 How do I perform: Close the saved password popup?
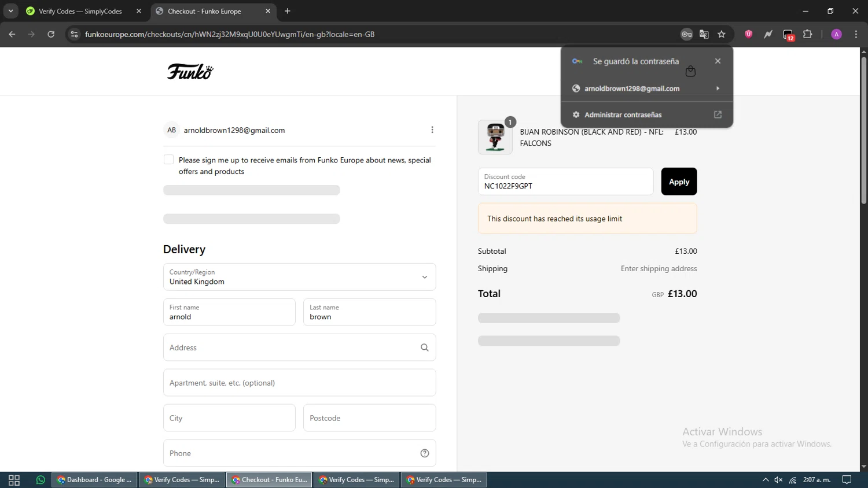718,61
